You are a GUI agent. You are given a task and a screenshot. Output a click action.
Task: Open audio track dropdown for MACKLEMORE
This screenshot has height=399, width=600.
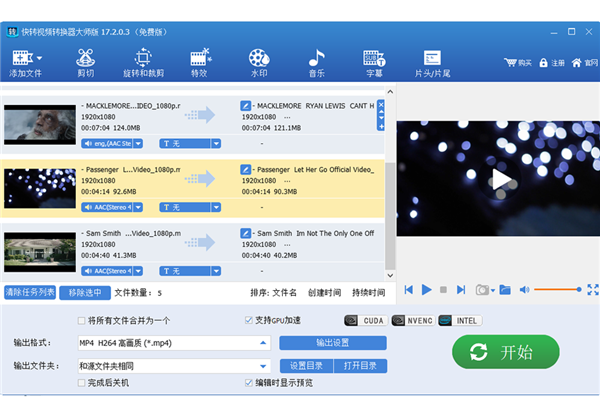click(138, 143)
